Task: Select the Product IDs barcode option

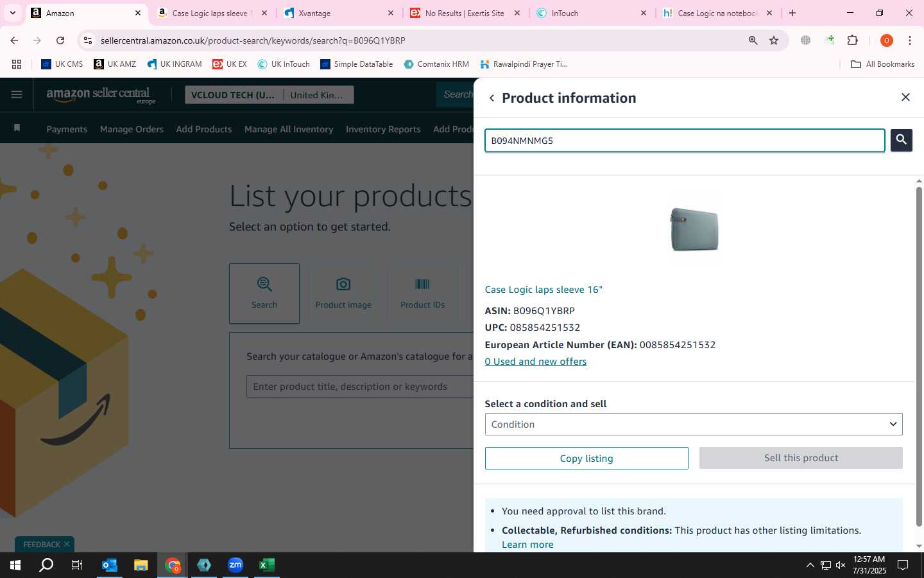Action: pos(422,293)
